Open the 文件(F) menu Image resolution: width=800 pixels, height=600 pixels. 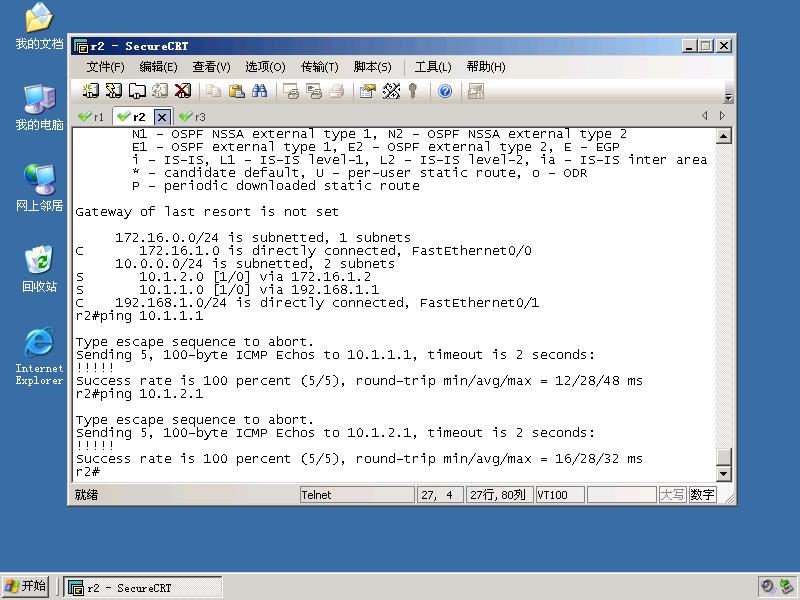coord(105,67)
